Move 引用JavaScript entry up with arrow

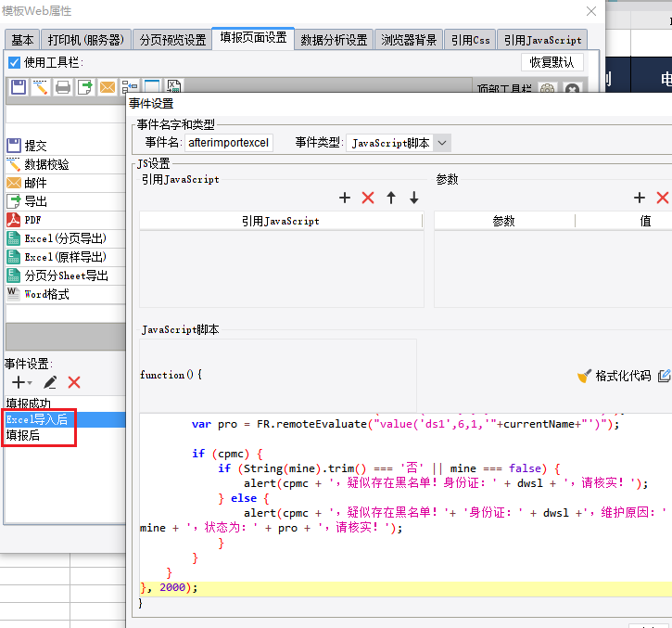[391, 198]
